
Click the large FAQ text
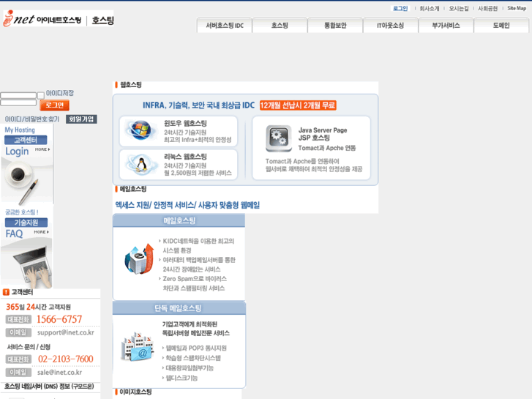pyautogui.click(x=14, y=234)
